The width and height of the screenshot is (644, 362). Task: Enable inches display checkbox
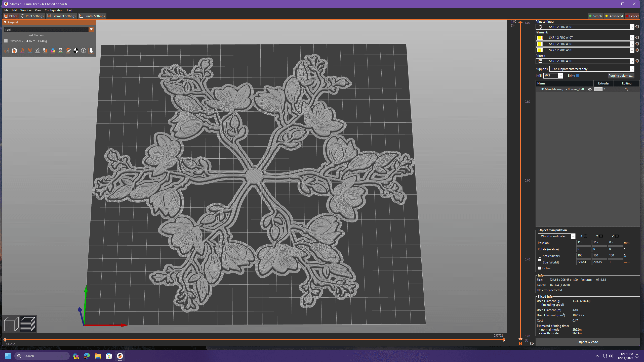540,268
